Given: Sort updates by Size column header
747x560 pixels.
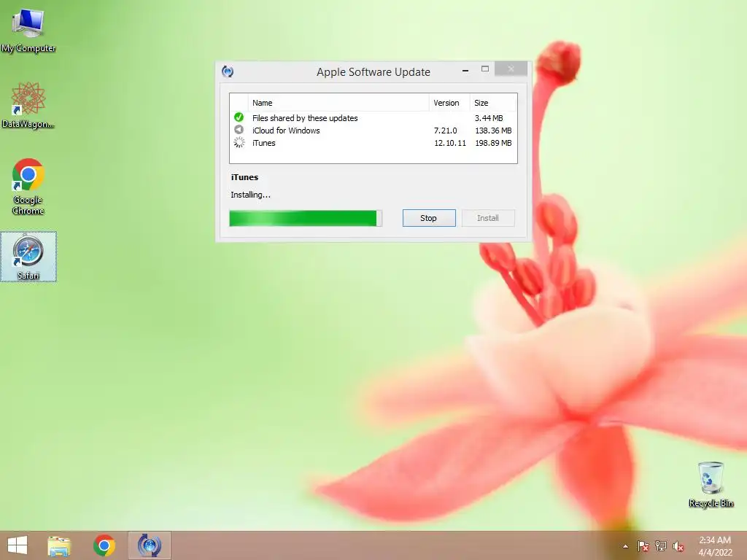Looking at the screenshot, I should pos(493,103).
